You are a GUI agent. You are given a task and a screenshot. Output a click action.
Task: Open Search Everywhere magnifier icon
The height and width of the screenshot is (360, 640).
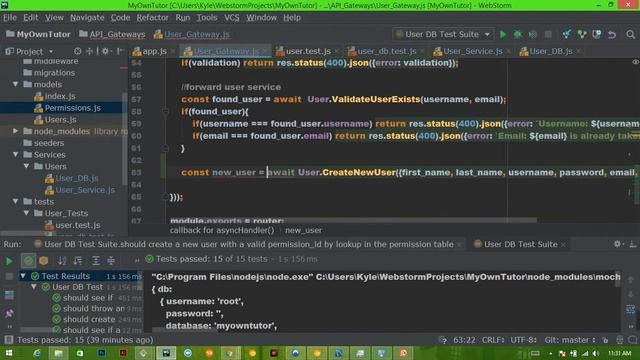coord(631,35)
